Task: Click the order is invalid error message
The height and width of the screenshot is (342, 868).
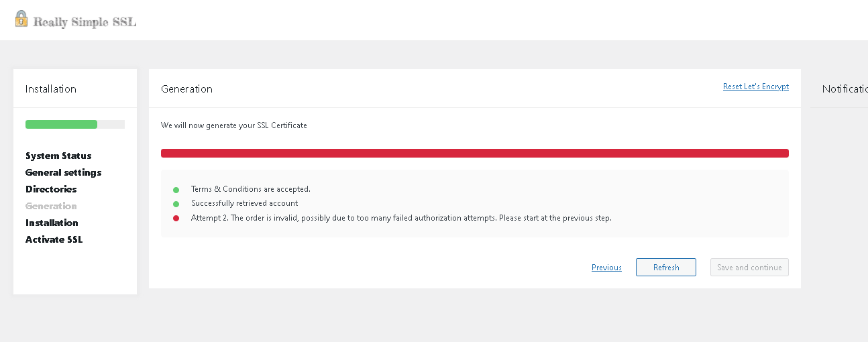Action: (401, 218)
